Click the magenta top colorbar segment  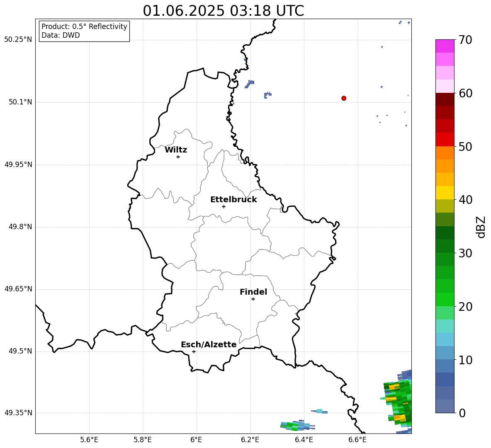445,46
